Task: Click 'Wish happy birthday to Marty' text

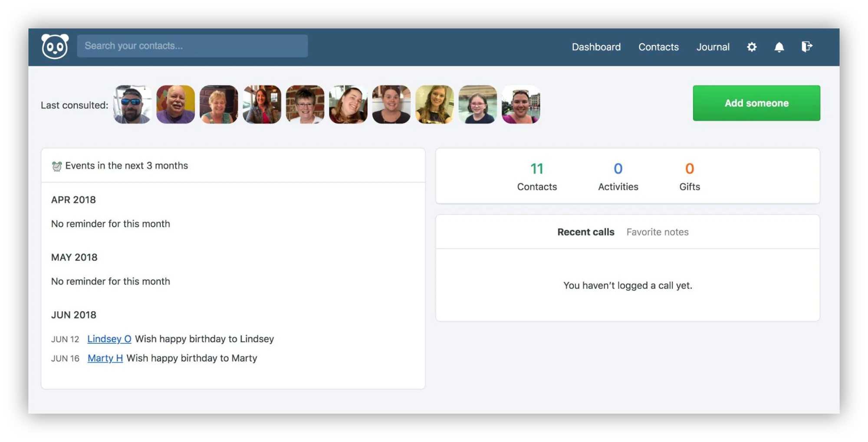Action: click(192, 358)
